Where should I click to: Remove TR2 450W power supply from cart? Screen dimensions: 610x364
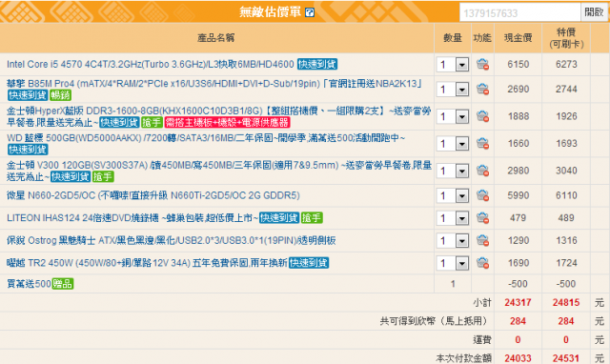tap(482, 263)
